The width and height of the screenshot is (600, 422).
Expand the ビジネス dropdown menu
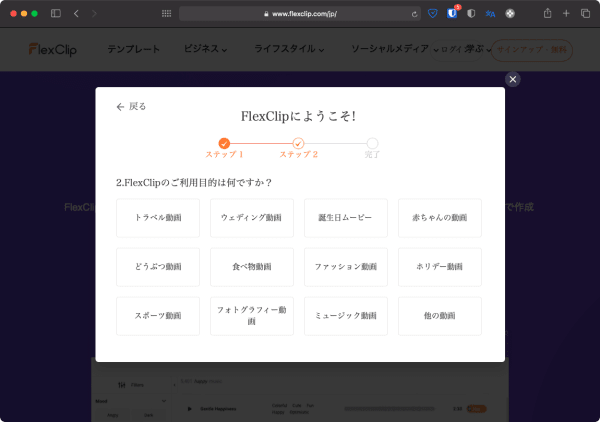pyautogui.click(x=205, y=49)
